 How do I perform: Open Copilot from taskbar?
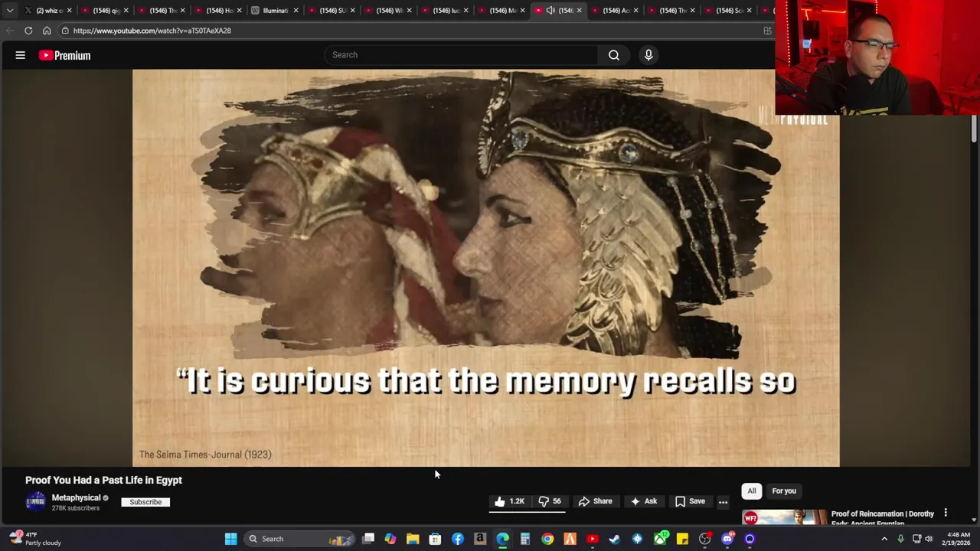390,539
